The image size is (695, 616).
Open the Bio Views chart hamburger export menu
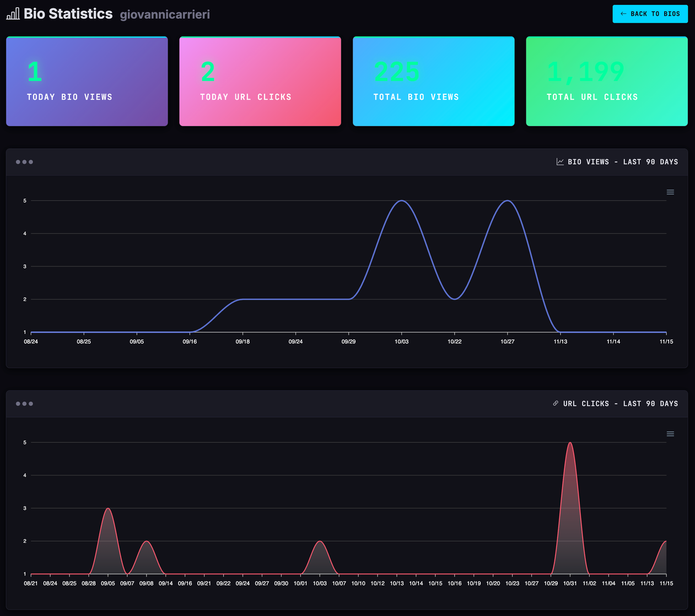pos(670,192)
